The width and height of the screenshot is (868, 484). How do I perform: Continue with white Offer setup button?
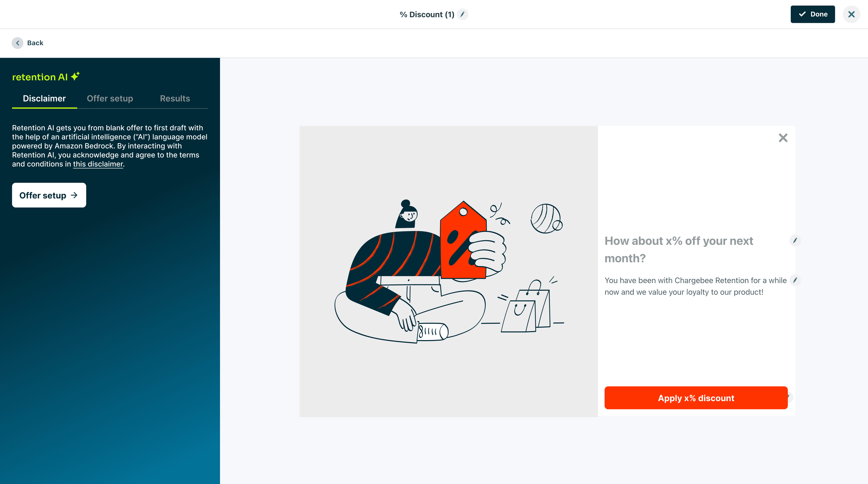tap(49, 195)
